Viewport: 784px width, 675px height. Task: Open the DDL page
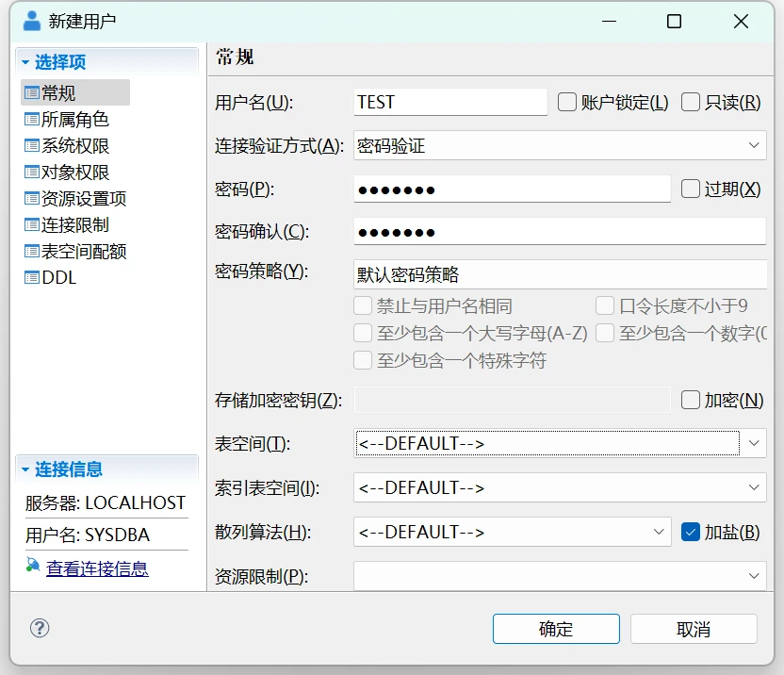coord(58,278)
